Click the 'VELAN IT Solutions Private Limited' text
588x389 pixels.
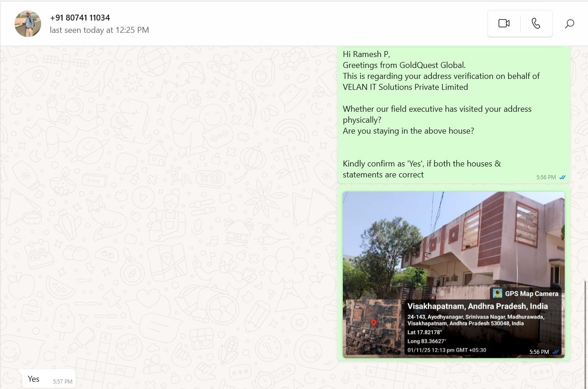pyautogui.click(x=405, y=87)
